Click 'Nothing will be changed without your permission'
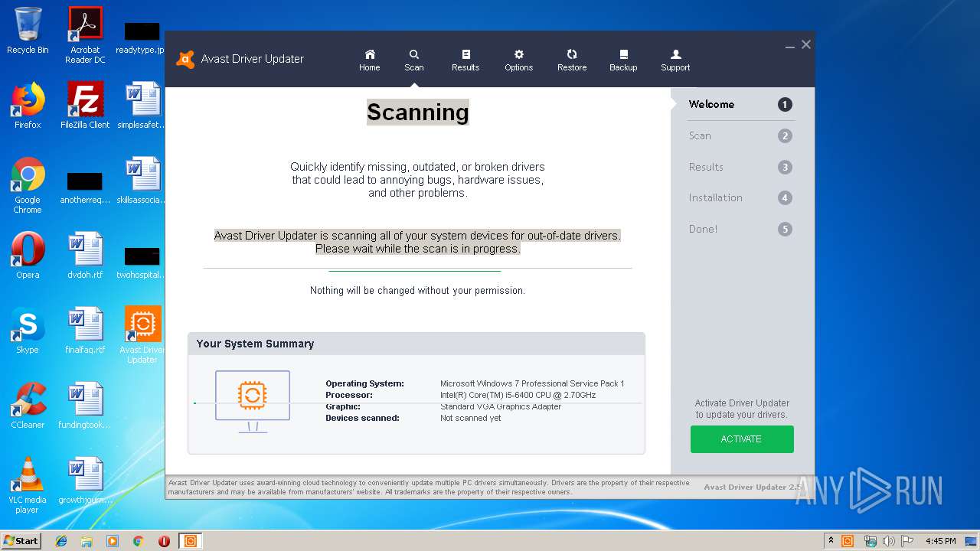The height and width of the screenshot is (551, 980). (417, 291)
